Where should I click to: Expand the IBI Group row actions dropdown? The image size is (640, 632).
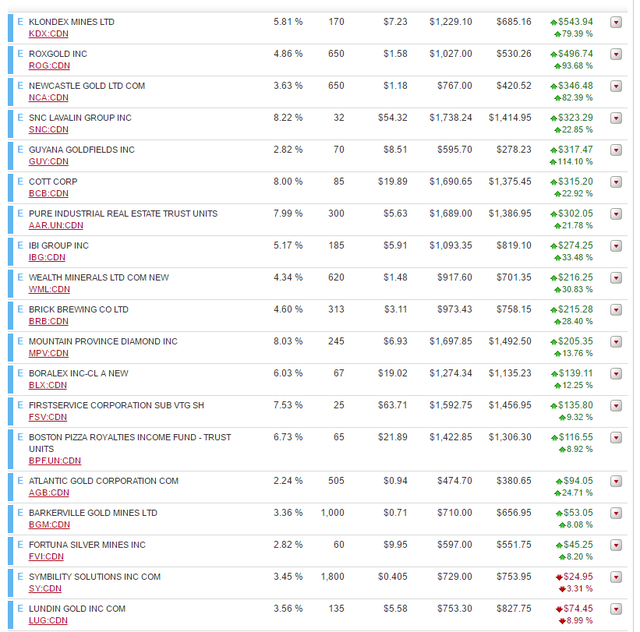tap(616, 246)
